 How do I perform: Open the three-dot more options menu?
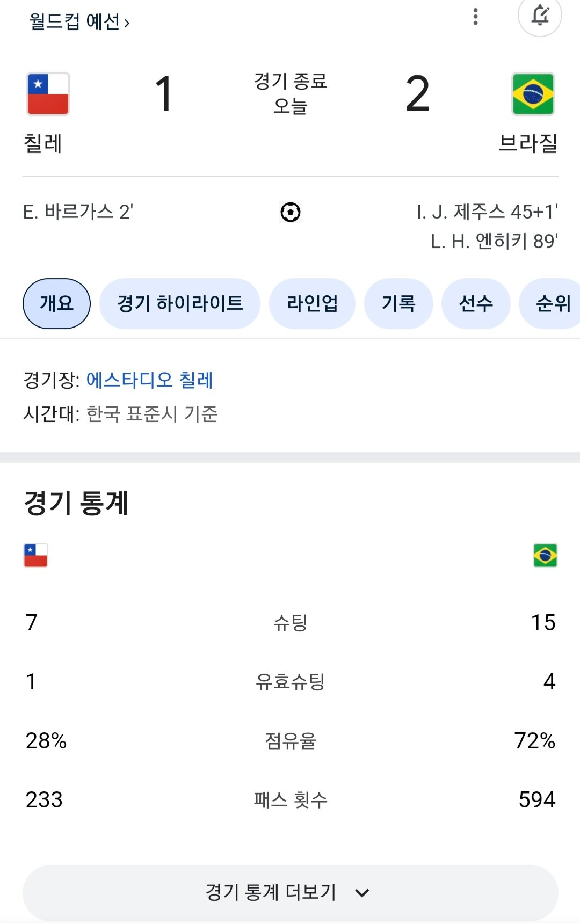pos(475,17)
